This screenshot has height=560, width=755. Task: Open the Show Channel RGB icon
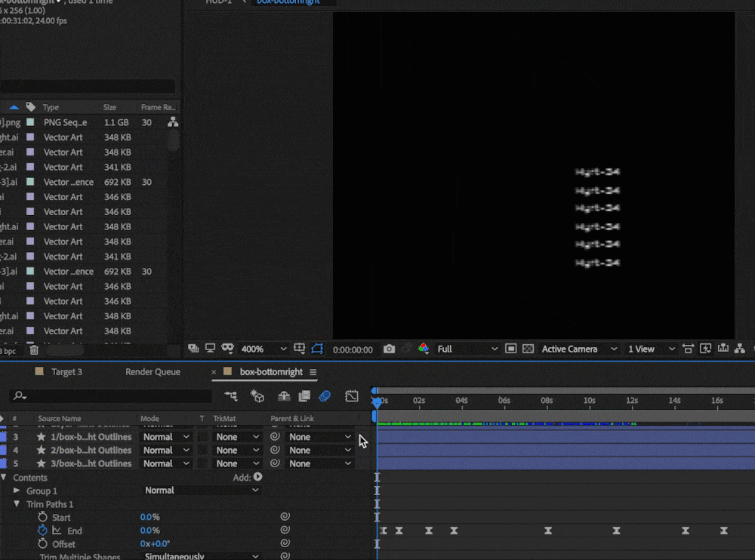(424, 348)
